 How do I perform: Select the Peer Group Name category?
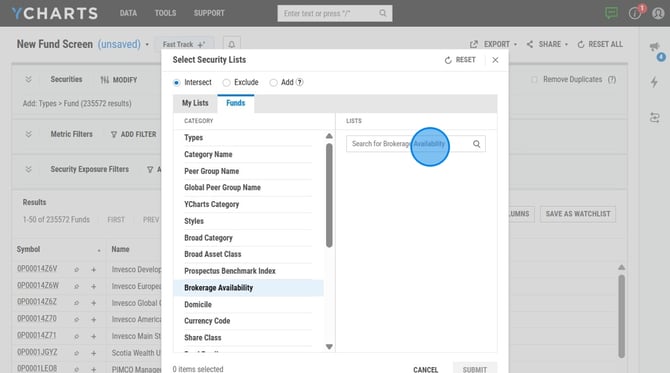pyautogui.click(x=248, y=171)
